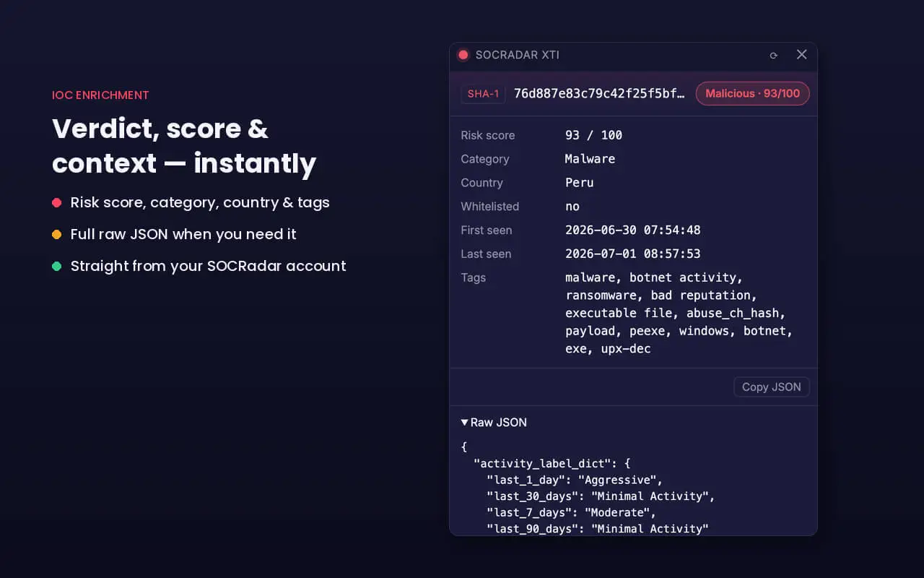Click the Tags list starting with malware
The height and width of the screenshot is (578, 924).
(x=679, y=313)
